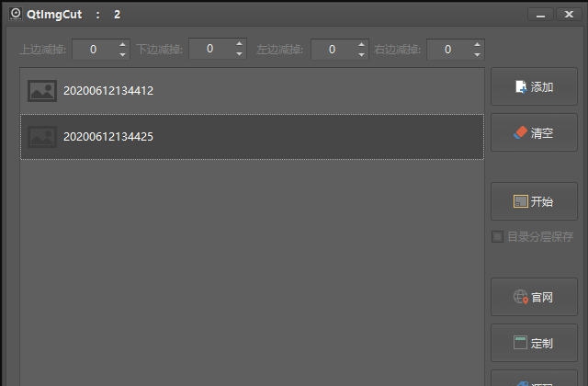The width and height of the screenshot is (588, 386).
Task: Click the 清空 clear list button
Action: tap(534, 132)
